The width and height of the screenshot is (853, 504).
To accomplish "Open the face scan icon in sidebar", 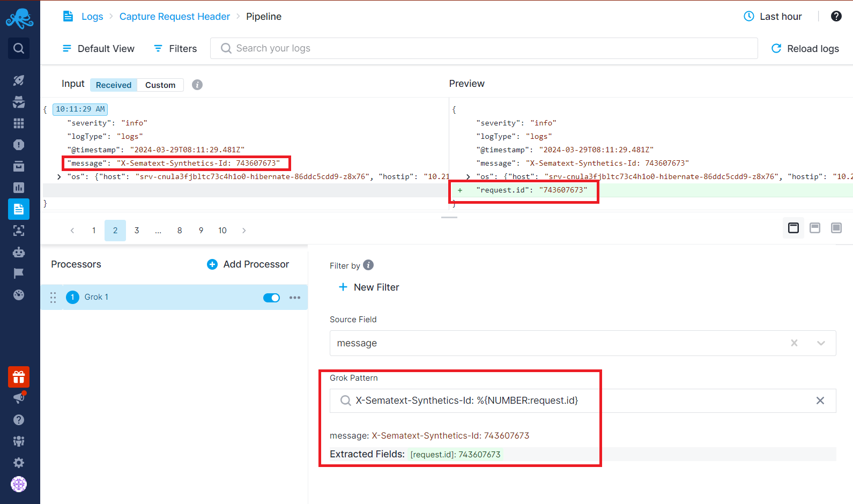I will (19, 231).
